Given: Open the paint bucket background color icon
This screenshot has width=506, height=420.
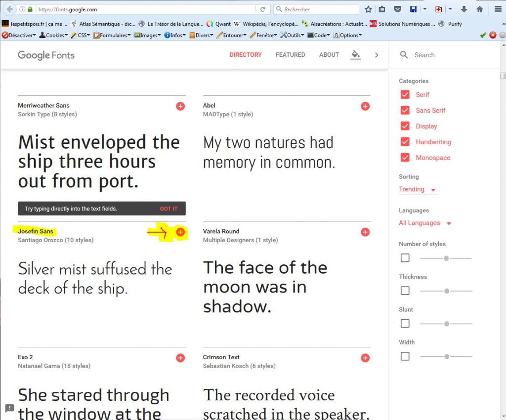Looking at the screenshot, I should (355, 54).
